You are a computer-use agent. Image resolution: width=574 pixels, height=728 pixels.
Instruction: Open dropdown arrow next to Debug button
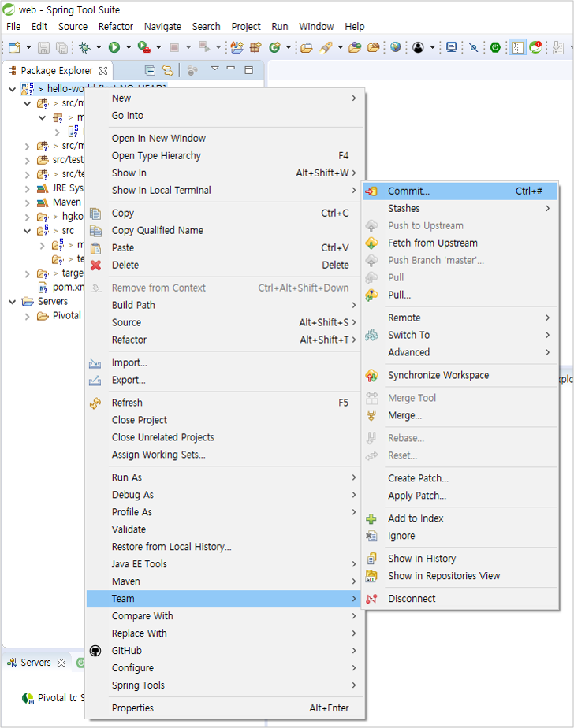point(99,47)
